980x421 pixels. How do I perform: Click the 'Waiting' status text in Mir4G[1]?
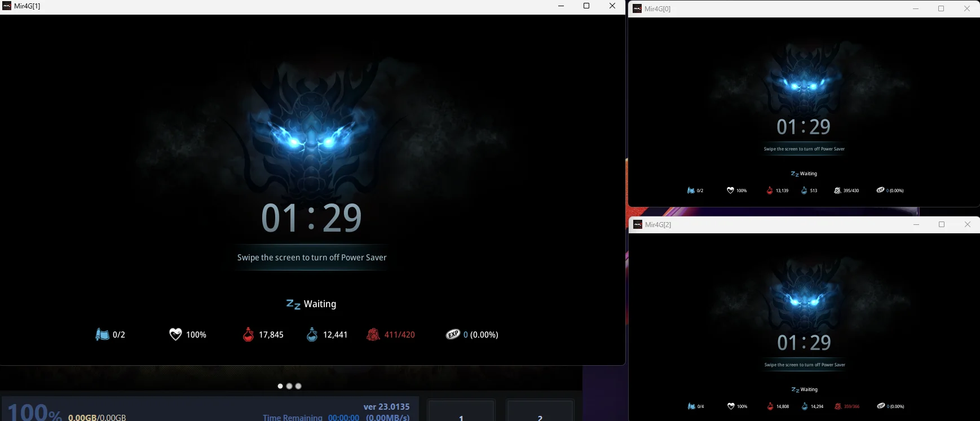[x=320, y=304]
